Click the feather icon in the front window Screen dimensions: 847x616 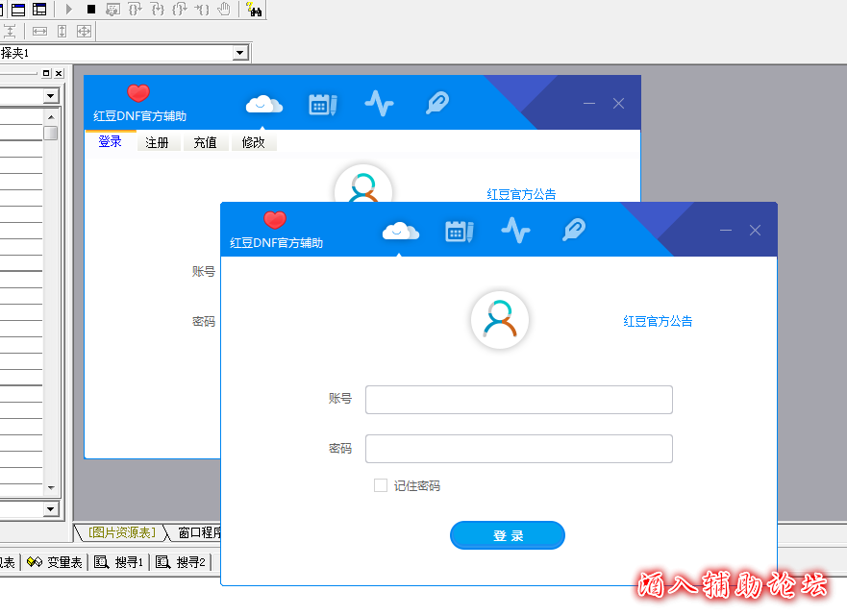[574, 231]
